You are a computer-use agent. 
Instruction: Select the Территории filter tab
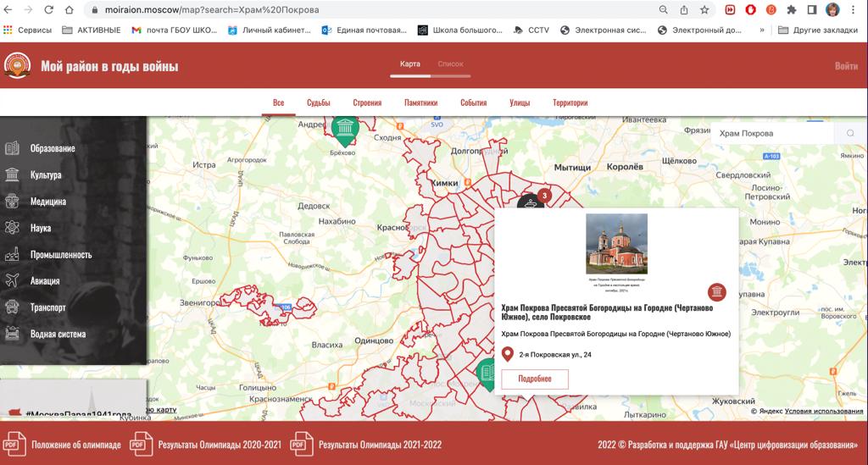pyautogui.click(x=570, y=102)
